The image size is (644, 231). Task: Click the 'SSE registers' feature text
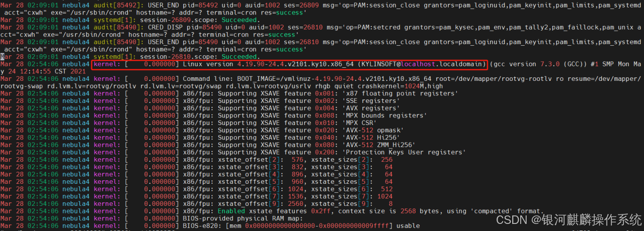(x=371, y=101)
